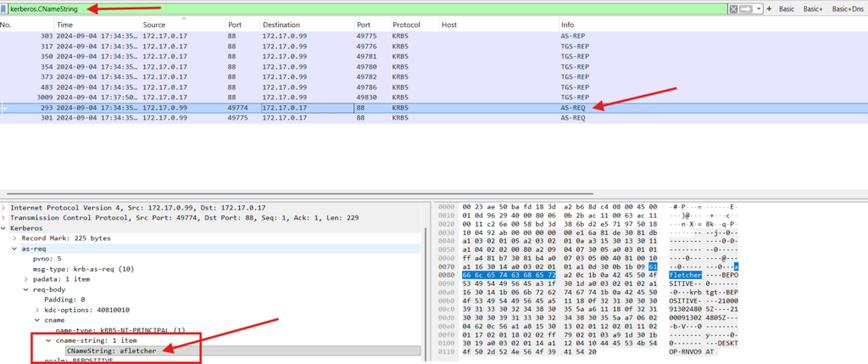Viewport: 868px width, 364px height.
Task: Clear the display filter with the X icon
Action: click(x=734, y=8)
